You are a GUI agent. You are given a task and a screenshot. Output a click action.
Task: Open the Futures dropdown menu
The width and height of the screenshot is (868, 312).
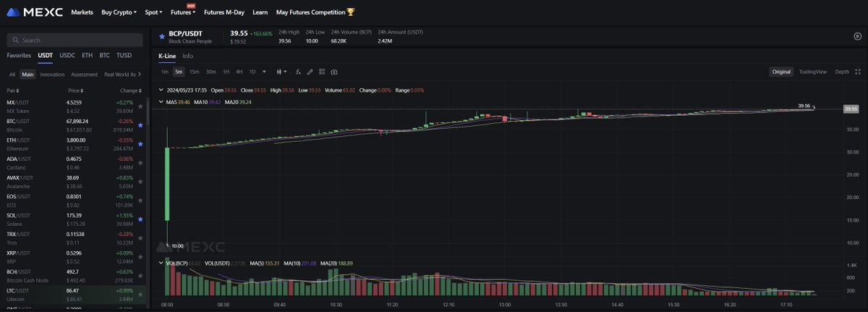click(183, 12)
